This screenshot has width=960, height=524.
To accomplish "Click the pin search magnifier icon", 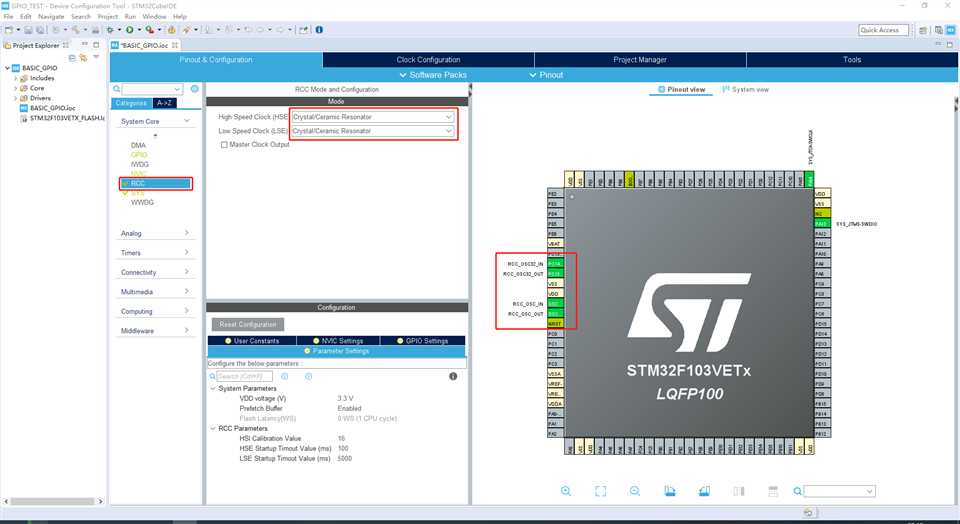I will tap(797, 491).
